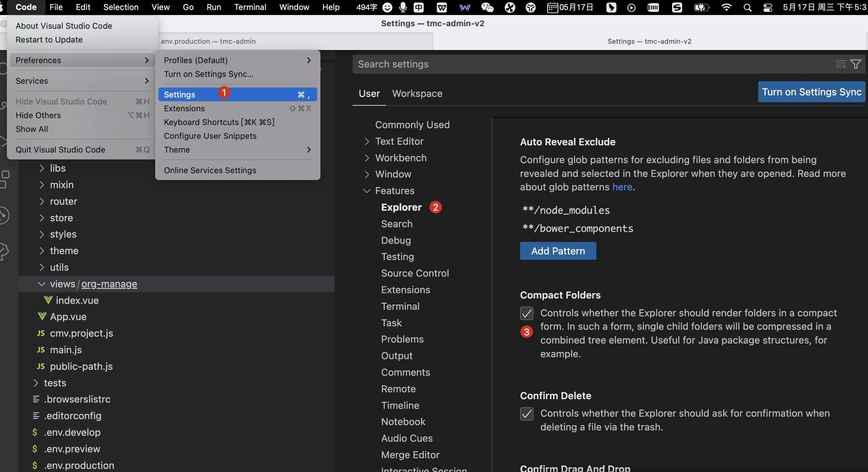The width and height of the screenshot is (868, 472).
Task: Expand the Workbench settings category
Action: coord(367,158)
